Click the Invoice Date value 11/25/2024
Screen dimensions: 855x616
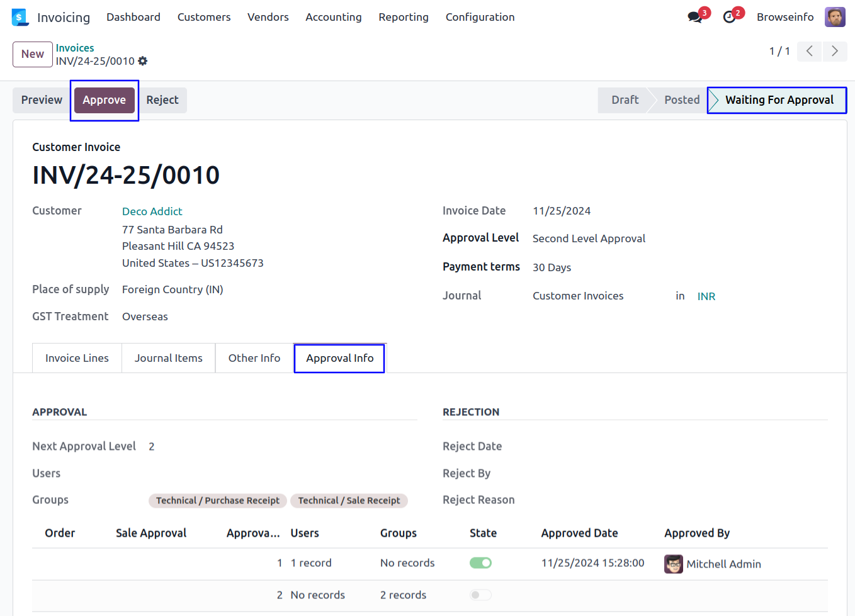[562, 211]
